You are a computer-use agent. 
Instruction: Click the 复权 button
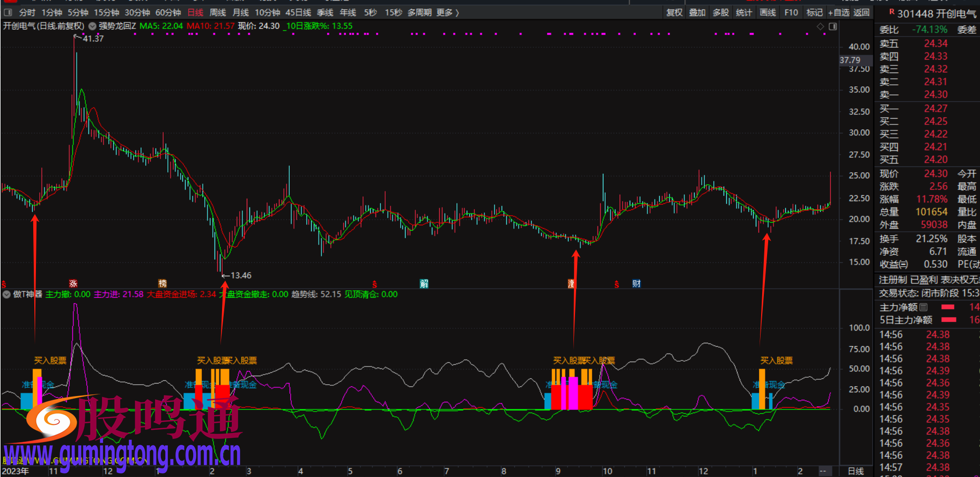click(674, 12)
